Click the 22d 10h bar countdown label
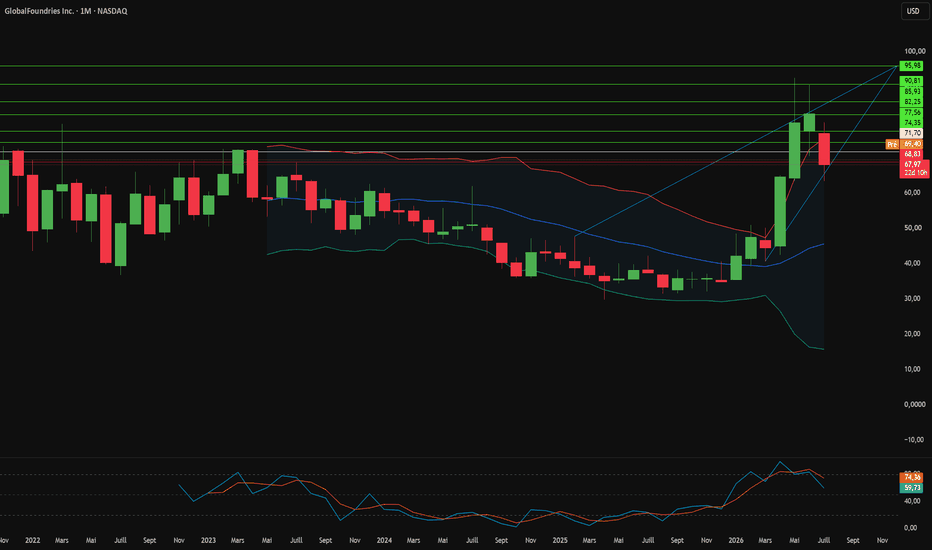The height and width of the screenshot is (550, 932). [915, 172]
